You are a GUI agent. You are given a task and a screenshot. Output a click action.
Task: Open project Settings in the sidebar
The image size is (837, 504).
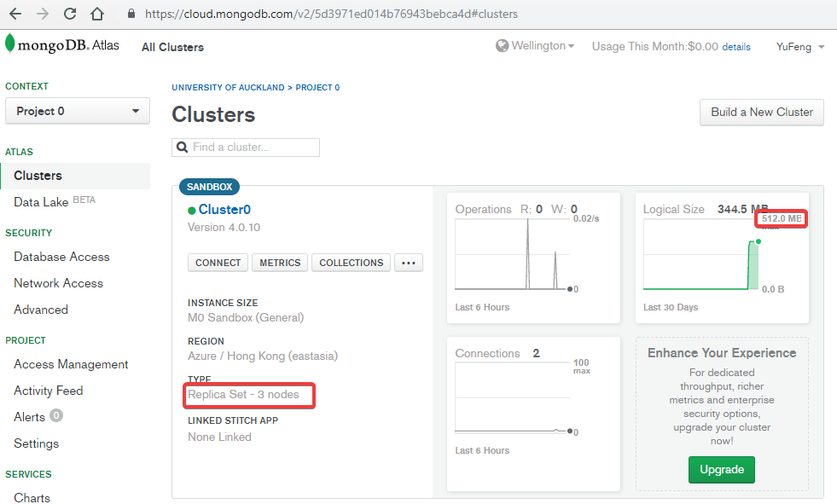point(37,443)
